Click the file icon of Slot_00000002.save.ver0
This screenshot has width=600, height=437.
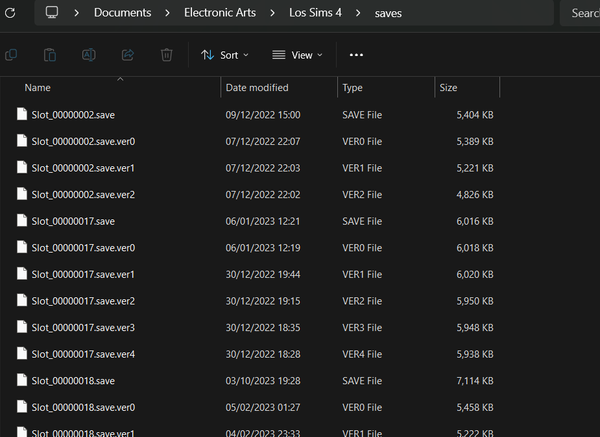(22, 140)
